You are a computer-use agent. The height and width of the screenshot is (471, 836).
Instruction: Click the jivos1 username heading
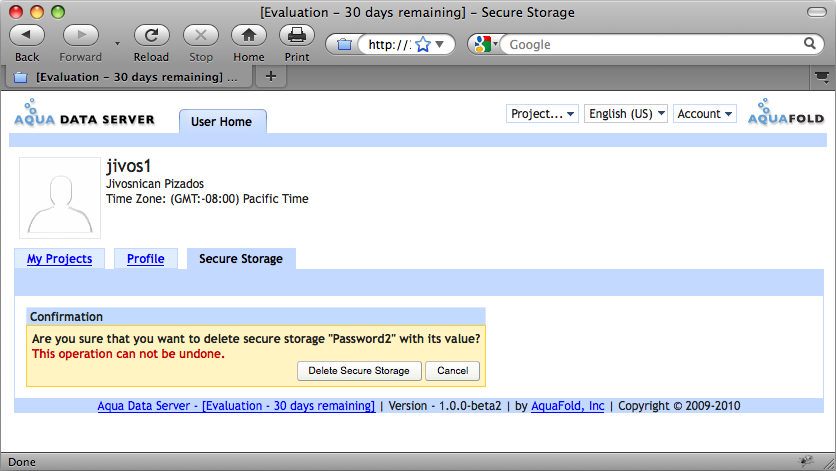coord(128,166)
